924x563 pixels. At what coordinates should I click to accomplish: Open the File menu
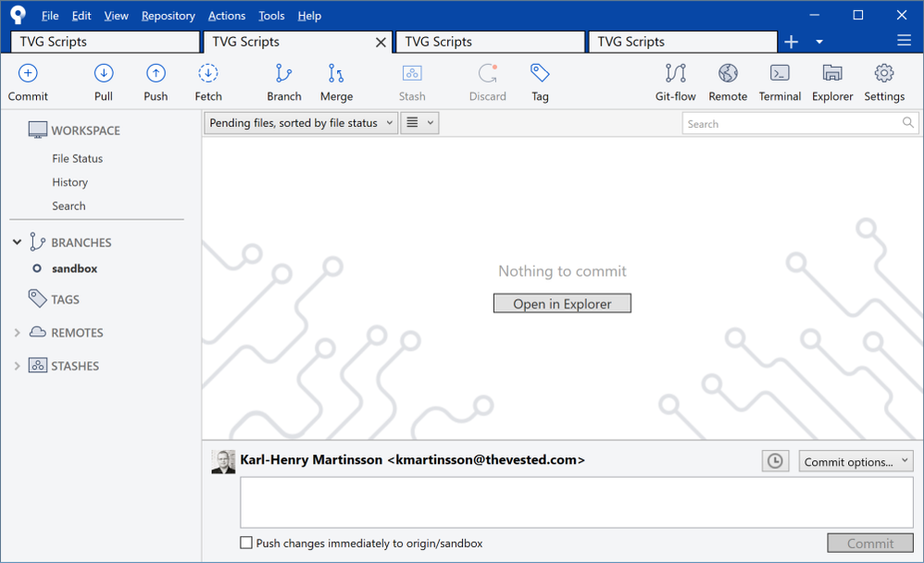pyautogui.click(x=50, y=16)
